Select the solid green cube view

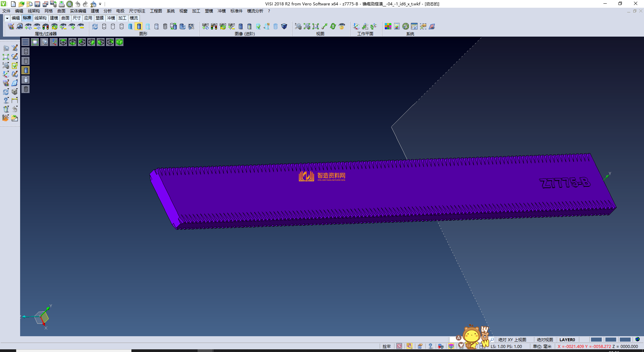(x=119, y=42)
